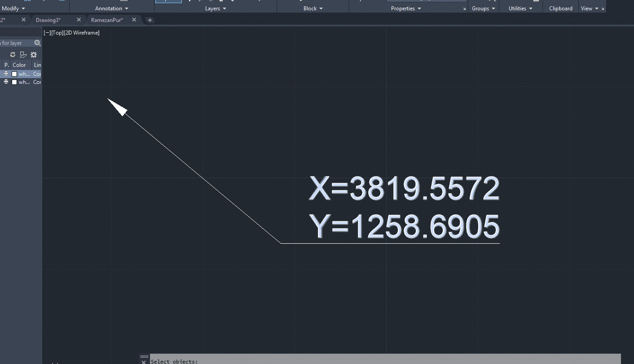Close the RamezanPur drawing tab
The image size is (634, 364).
(x=134, y=20)
